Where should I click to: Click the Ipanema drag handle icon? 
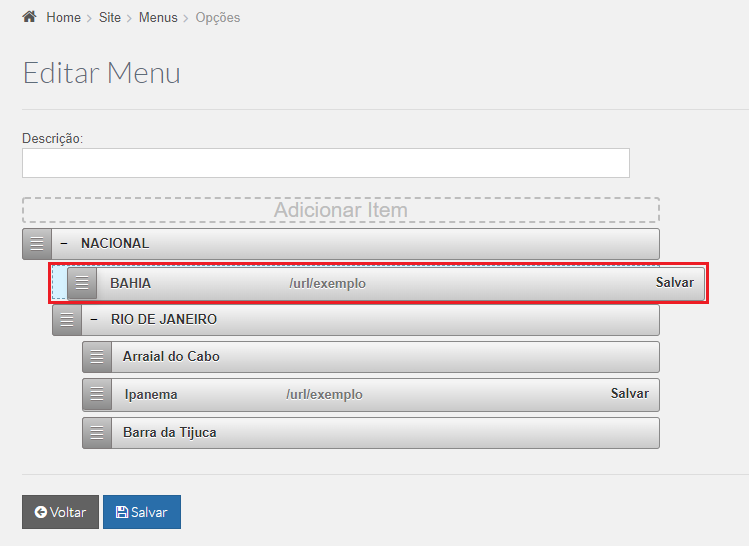click(97, 395)
